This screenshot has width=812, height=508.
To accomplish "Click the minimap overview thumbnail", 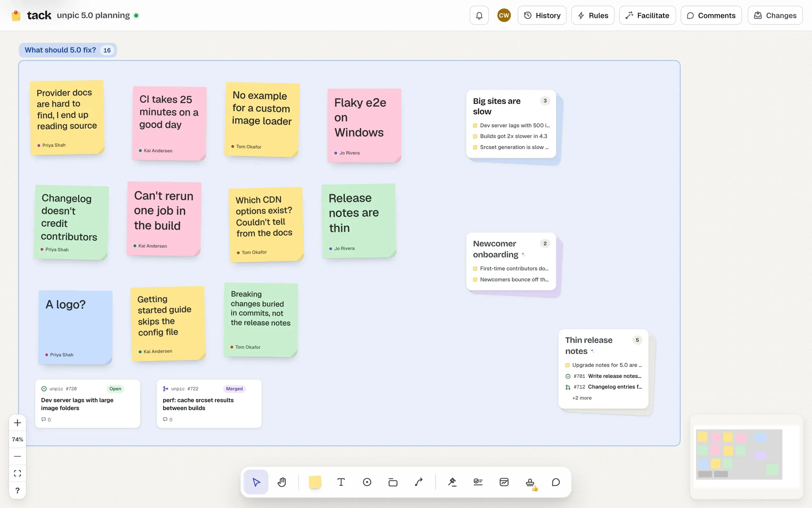I will pos(746,456).
